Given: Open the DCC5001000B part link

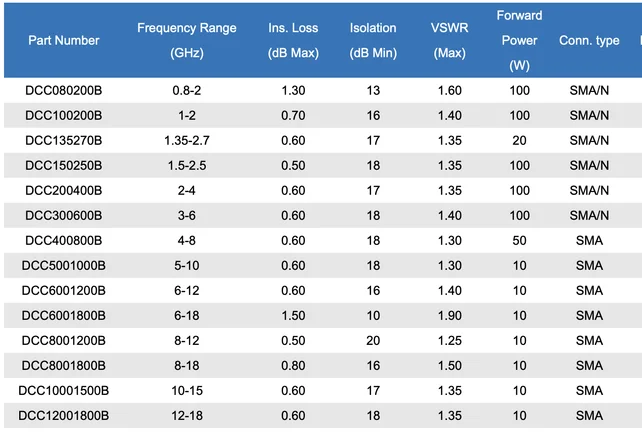Looking at the screenshot, I should 64,266.
